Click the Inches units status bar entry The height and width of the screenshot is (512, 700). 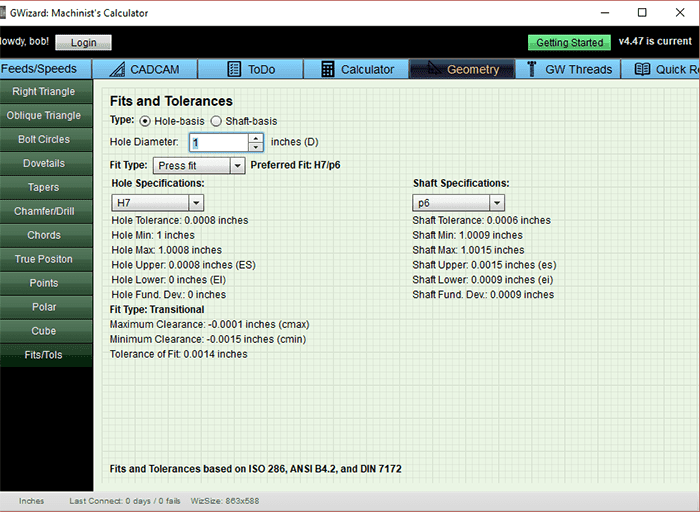pos(31,501)
